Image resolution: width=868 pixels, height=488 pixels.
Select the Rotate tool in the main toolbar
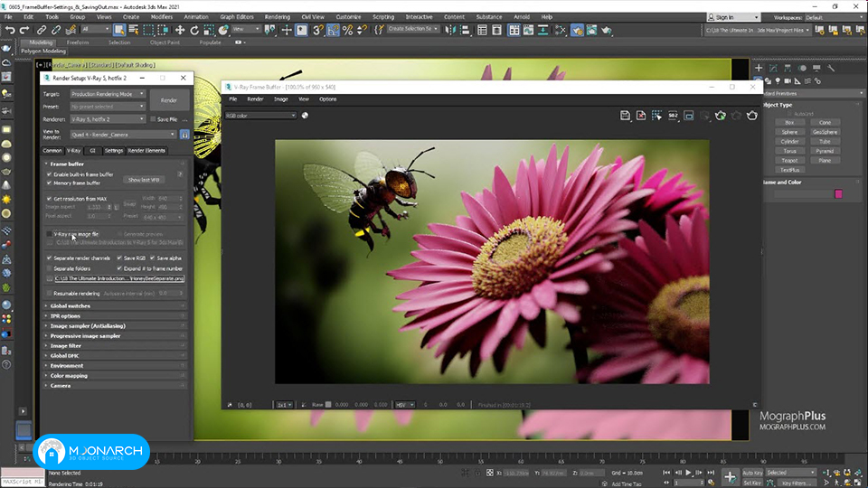click(x=194, y=30)
